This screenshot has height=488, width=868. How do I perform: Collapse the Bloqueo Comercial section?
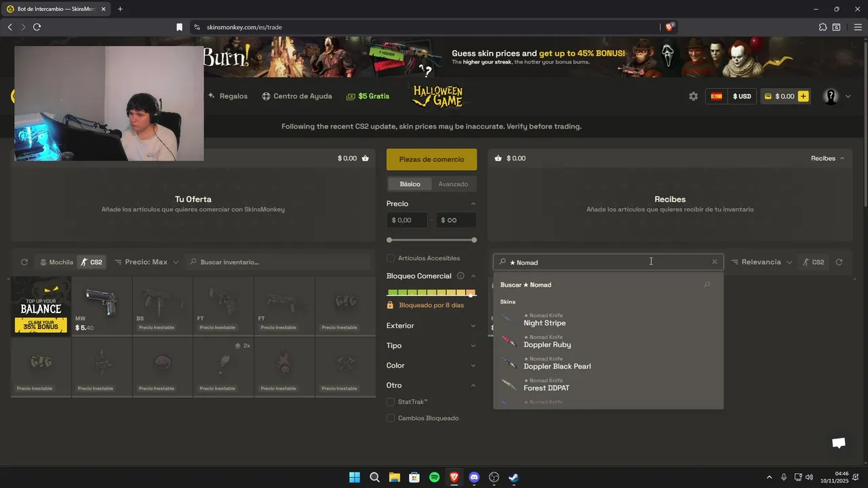pyautogui.click(x=473, y=276)
